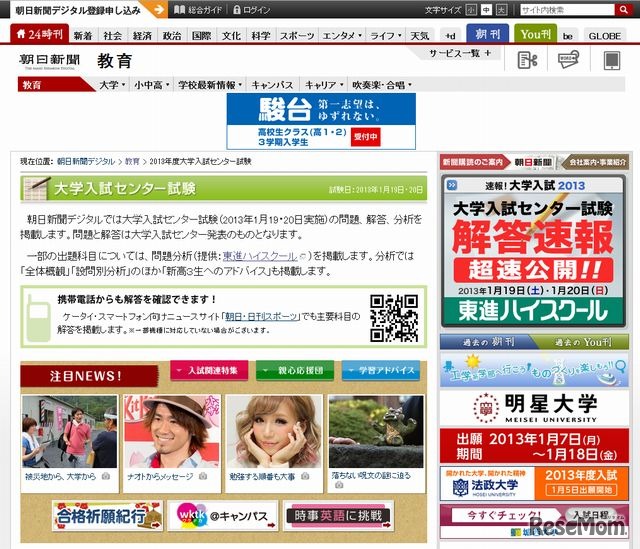Expand the 大学 submenu

pyautogui.click(x=112, y=85)
